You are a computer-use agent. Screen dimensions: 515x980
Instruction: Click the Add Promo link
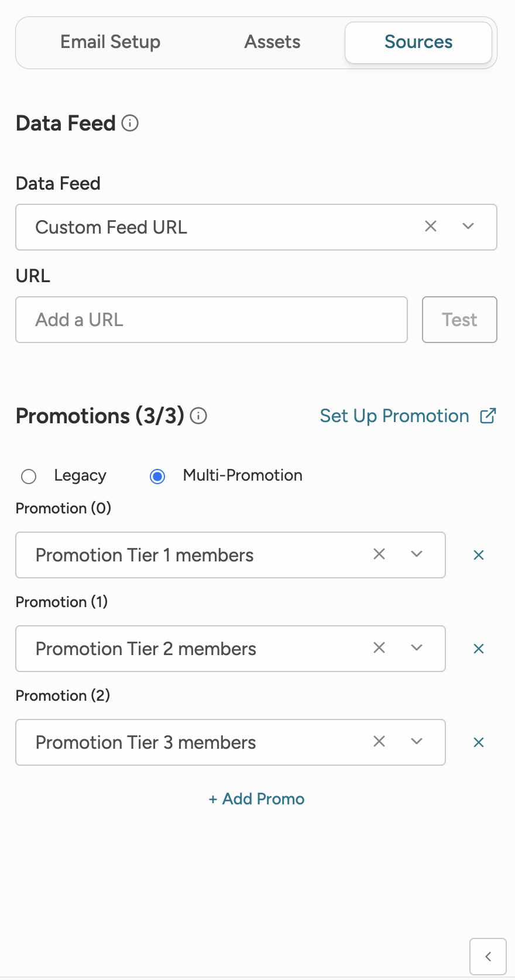pyautogui.click(x=257, y=799)
